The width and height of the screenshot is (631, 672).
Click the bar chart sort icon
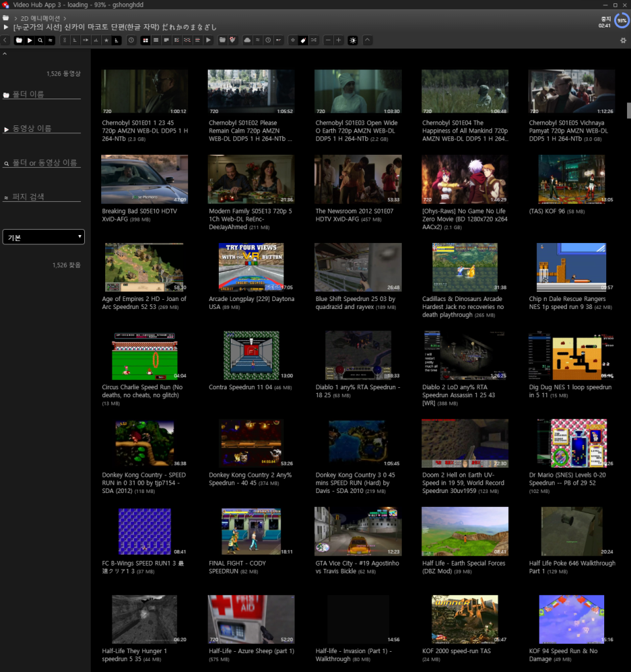(x=96, y=40)
